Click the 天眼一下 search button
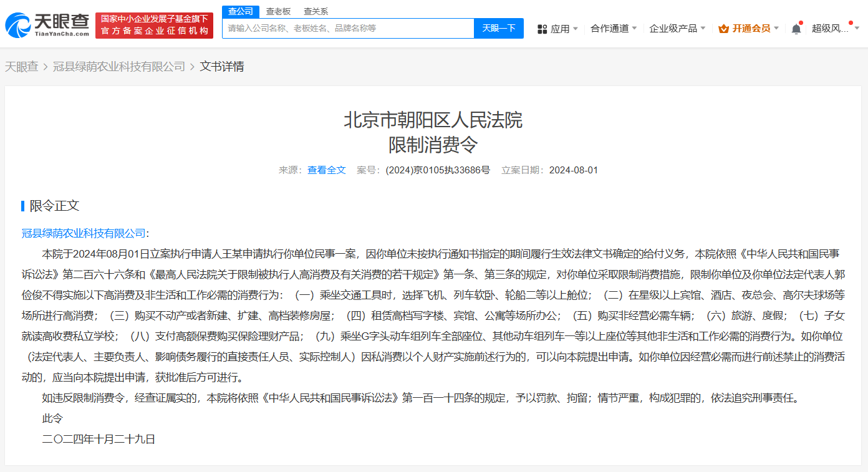The width and height of the screenshot is (868, 472). [499, 28]
